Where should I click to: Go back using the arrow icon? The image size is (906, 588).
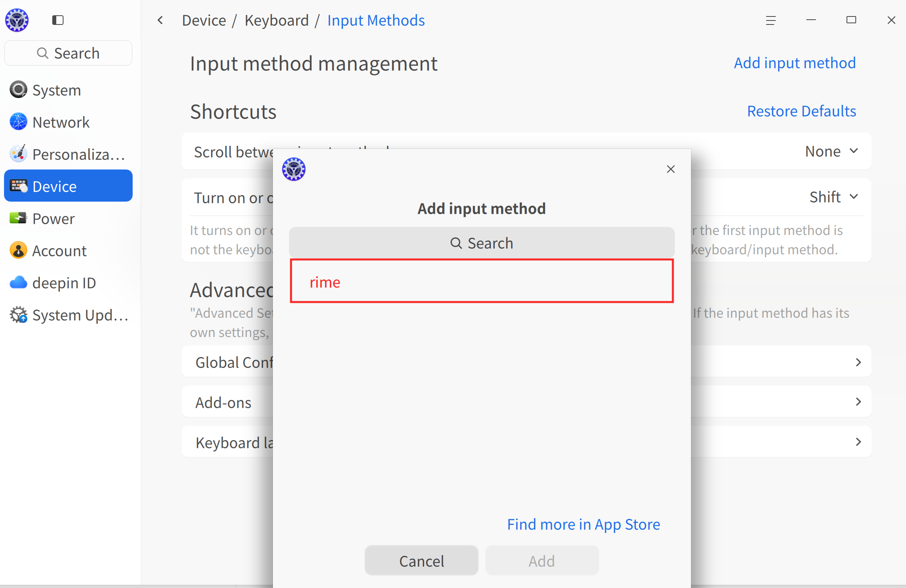(160, 20)
